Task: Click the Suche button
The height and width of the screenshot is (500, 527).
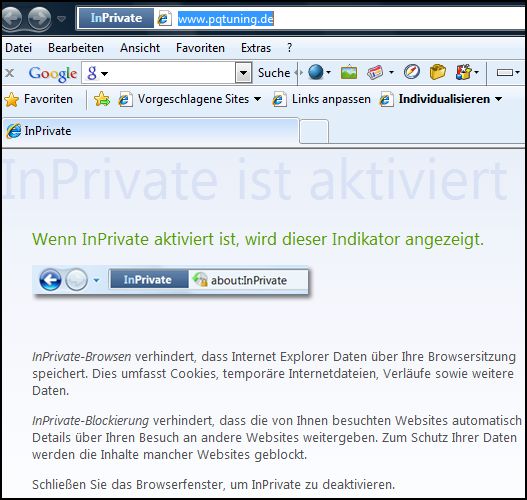Action: (x=274, y=73)
